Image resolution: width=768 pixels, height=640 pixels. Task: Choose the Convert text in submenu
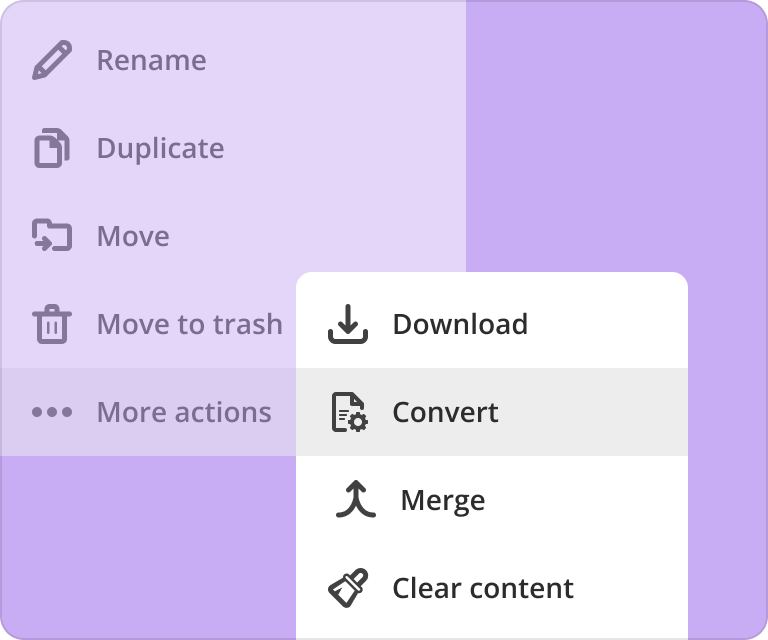pos(445,412)
